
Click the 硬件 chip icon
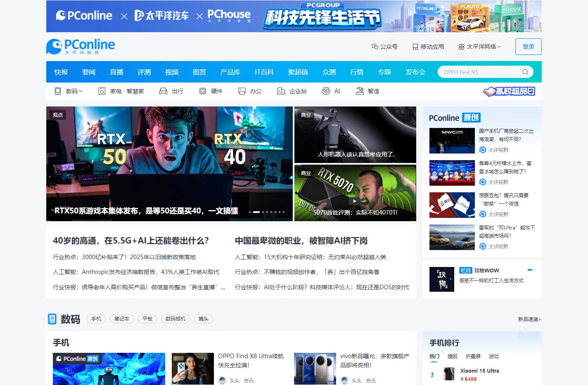(203, 91)
